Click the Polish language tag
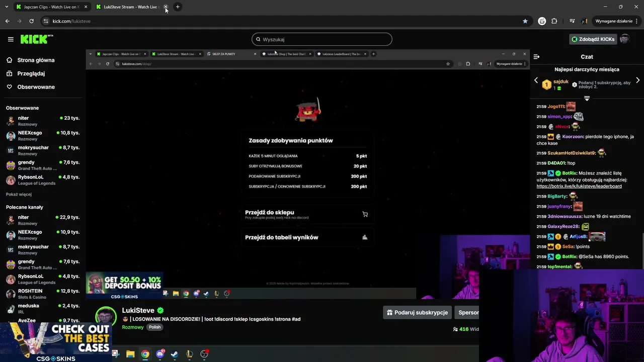Image resolution: width=644 pixels, height=362 pixels. 155,327
